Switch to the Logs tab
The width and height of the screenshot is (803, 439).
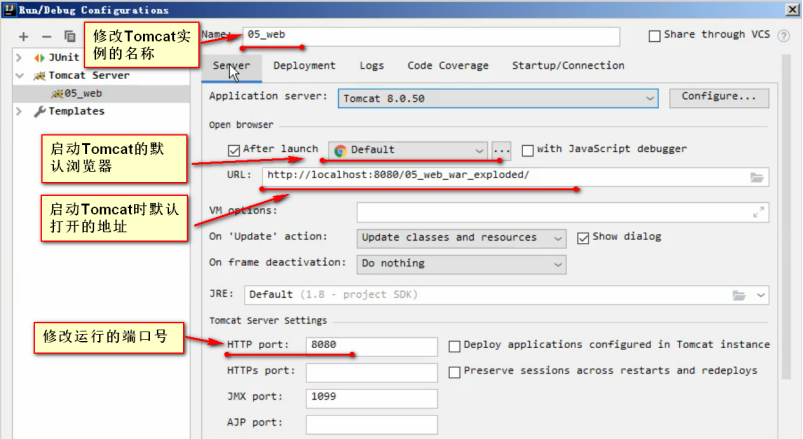click(x=371, y=66)
